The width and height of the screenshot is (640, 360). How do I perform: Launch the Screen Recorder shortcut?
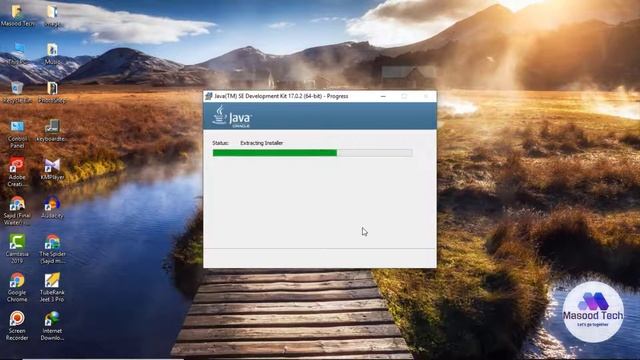[17, 326]
